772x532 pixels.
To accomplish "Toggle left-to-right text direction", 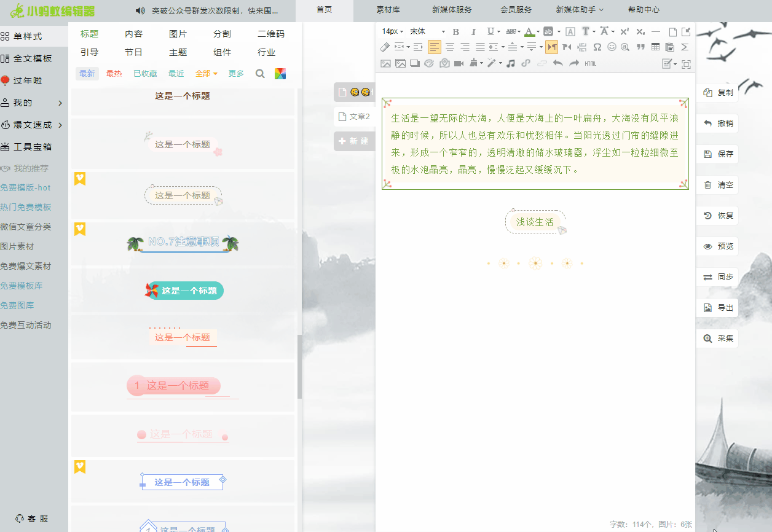I will point(552,47).
